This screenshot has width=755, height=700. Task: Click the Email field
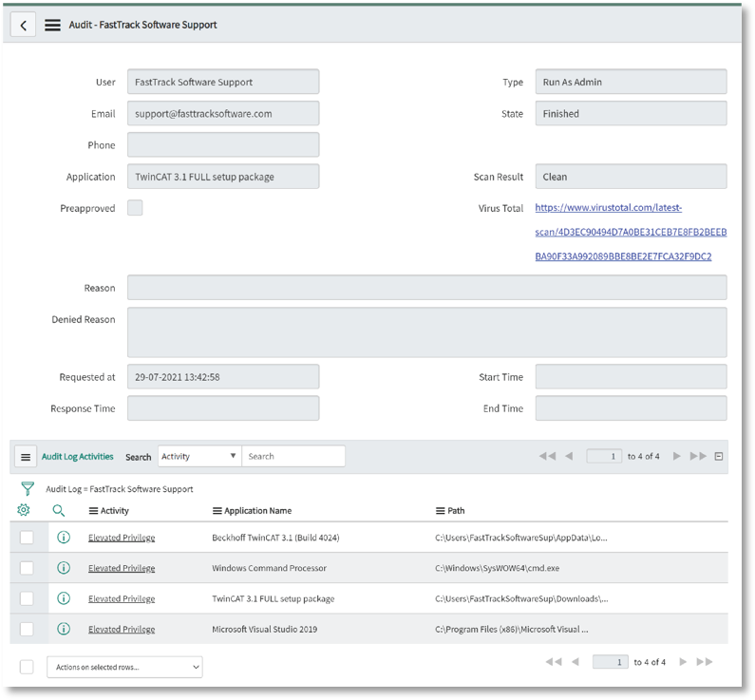(223, 113)
